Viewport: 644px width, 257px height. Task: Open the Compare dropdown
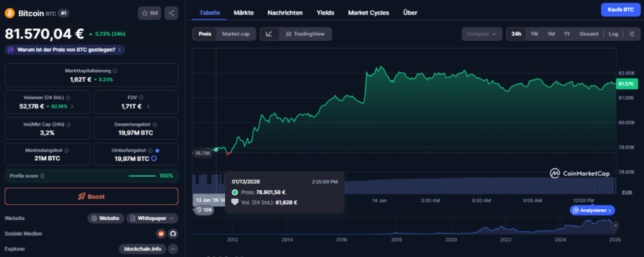(482, 34)
